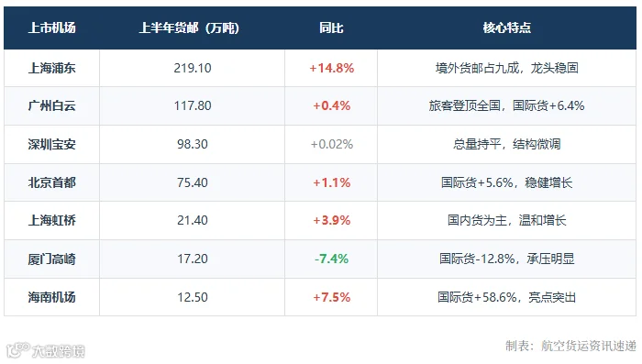Click the 深圳宝安 airport name

tap(52, 144)
